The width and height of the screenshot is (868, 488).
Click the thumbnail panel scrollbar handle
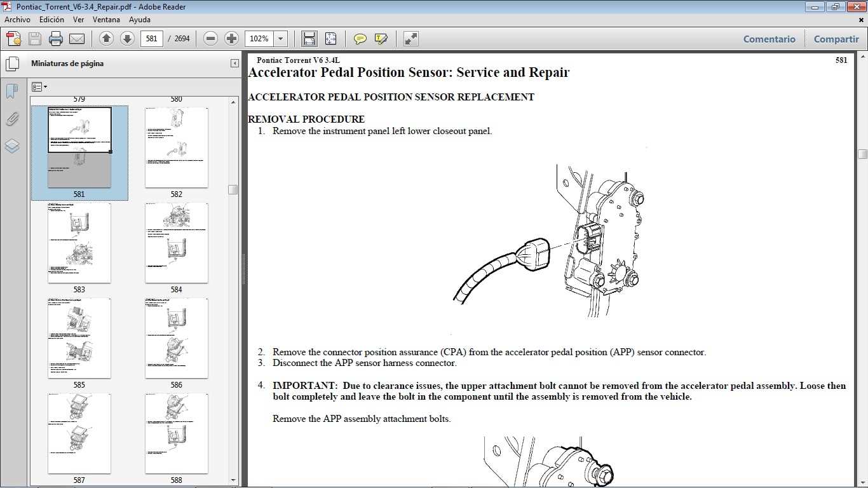click(233, 189)
